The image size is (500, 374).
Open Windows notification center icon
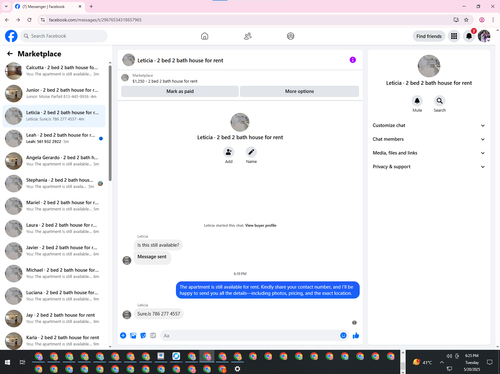point(490,362)
